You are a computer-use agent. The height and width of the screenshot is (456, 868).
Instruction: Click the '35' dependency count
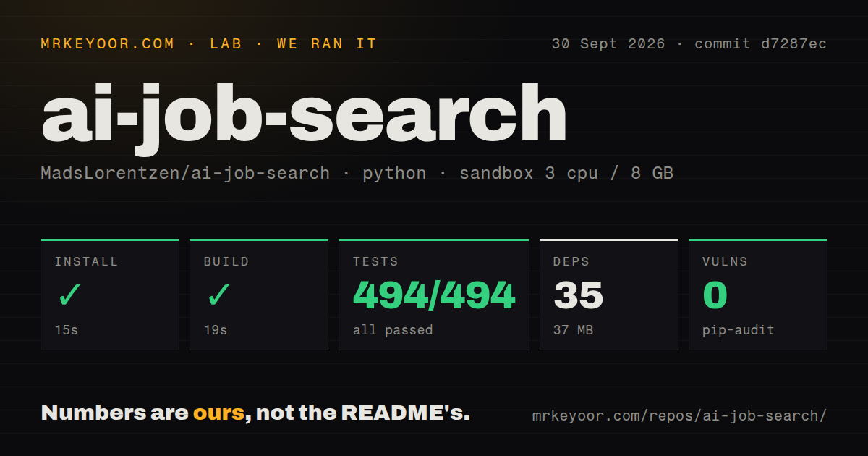tap(579, 295)
